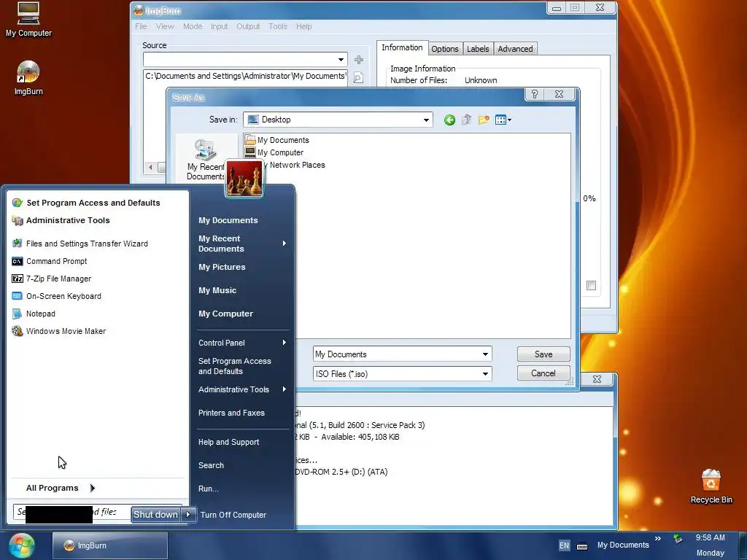Click Save in the Save As dialog

tap(543, 354)
